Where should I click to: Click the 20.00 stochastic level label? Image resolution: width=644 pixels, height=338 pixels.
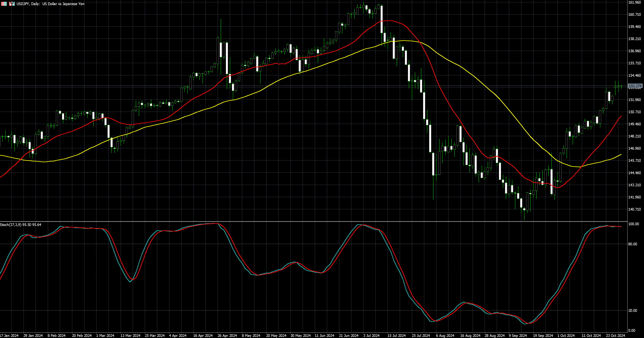[x=632, y=310]
